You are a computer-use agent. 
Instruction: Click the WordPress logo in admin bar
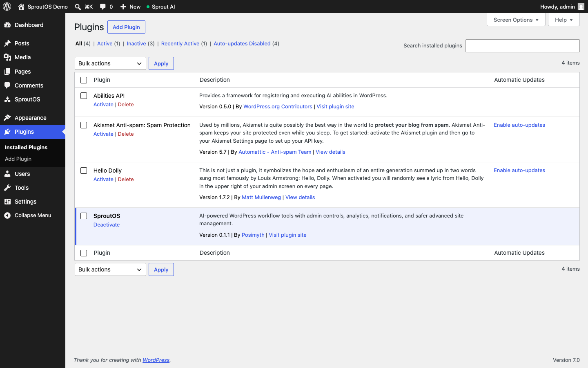(7, 7)
